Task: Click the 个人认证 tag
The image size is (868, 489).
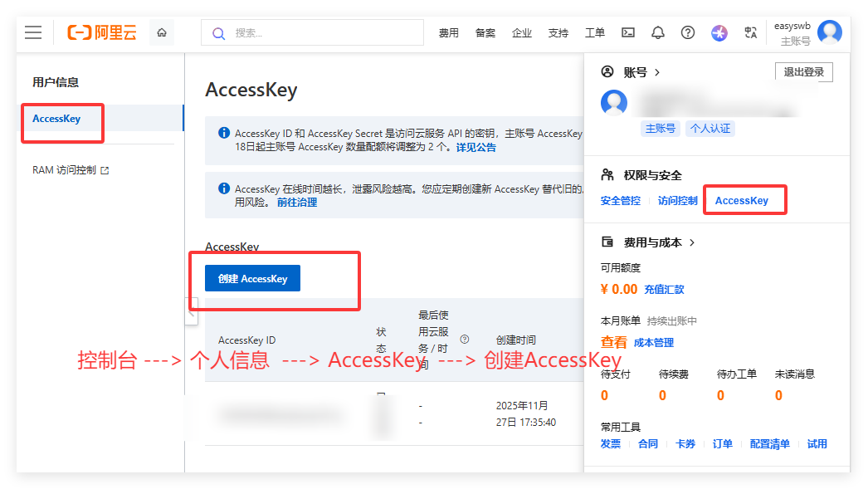Action: (710, 129)
